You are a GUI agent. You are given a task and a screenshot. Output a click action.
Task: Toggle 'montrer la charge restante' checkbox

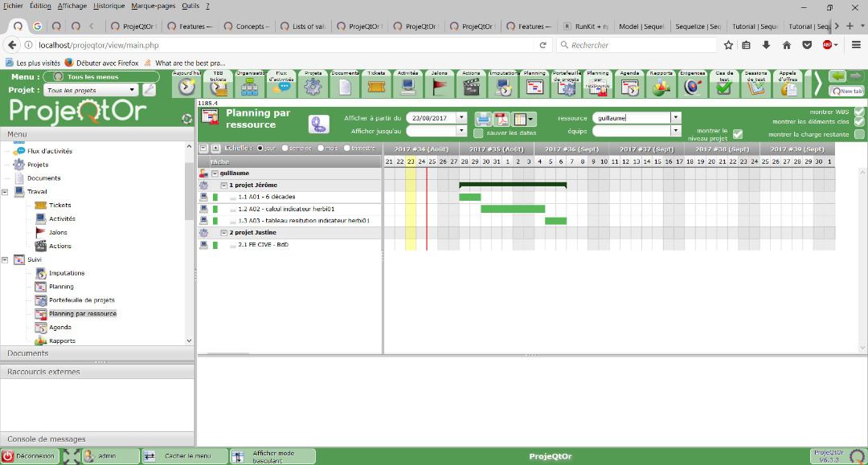(859, 134)
